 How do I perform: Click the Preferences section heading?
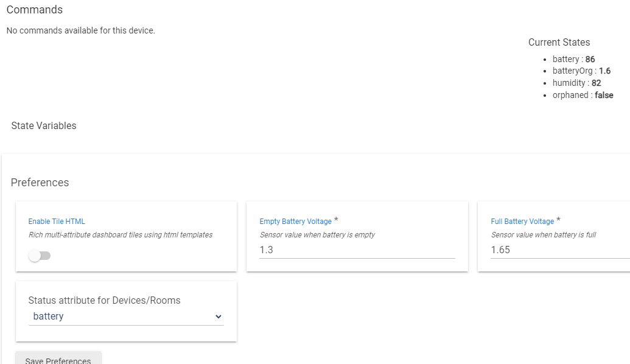tap(40, 183)
